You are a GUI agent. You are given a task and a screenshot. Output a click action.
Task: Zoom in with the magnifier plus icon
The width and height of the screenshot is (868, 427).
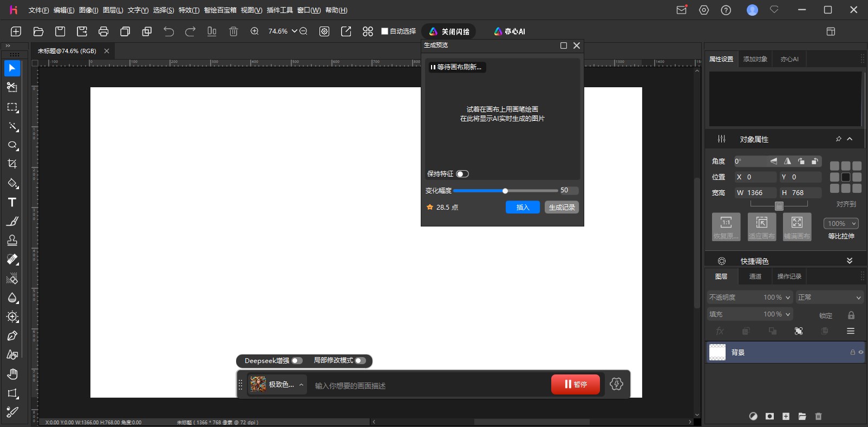[x=254, y=31]
